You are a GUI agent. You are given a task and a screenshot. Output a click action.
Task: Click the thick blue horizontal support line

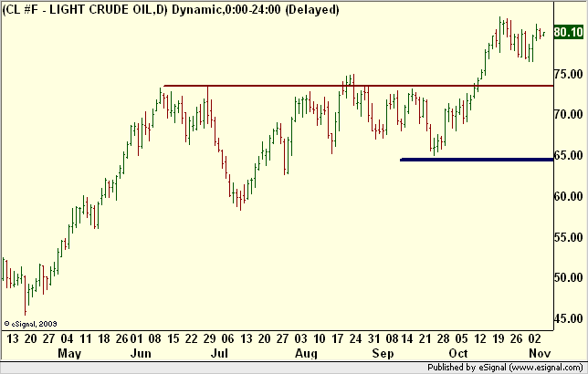pyautogui.click(x=477, y=160)
